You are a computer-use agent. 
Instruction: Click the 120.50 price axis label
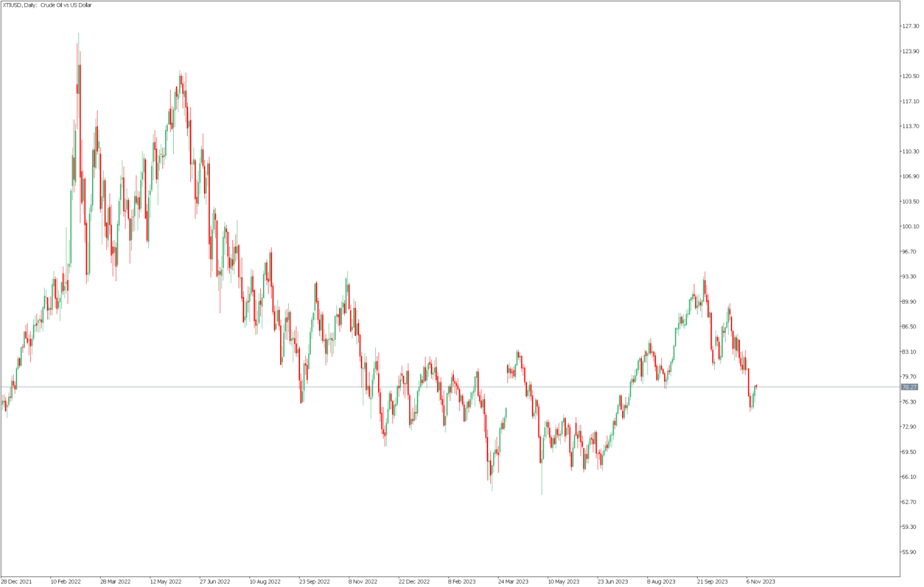(911, 76)
